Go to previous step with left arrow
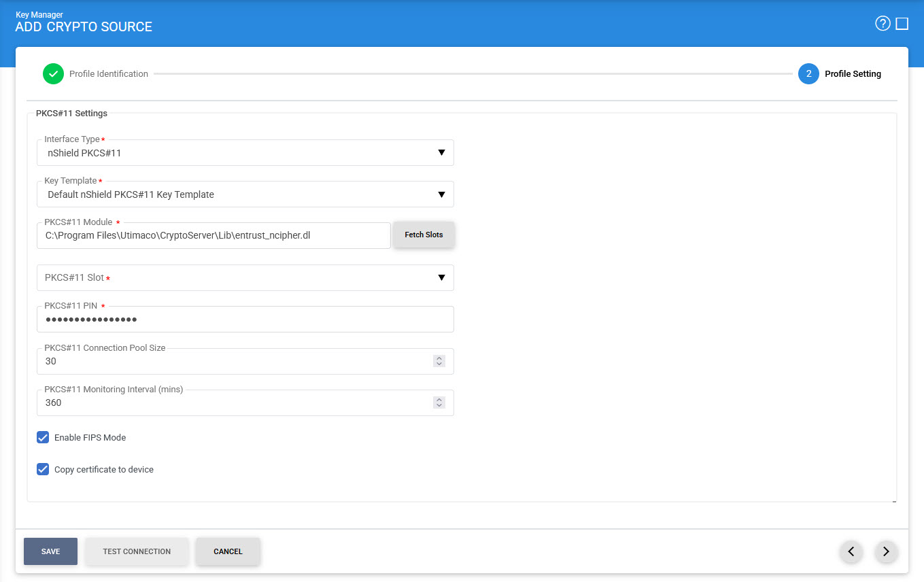Viewport: 924px width, 582px height. (851, 551)
